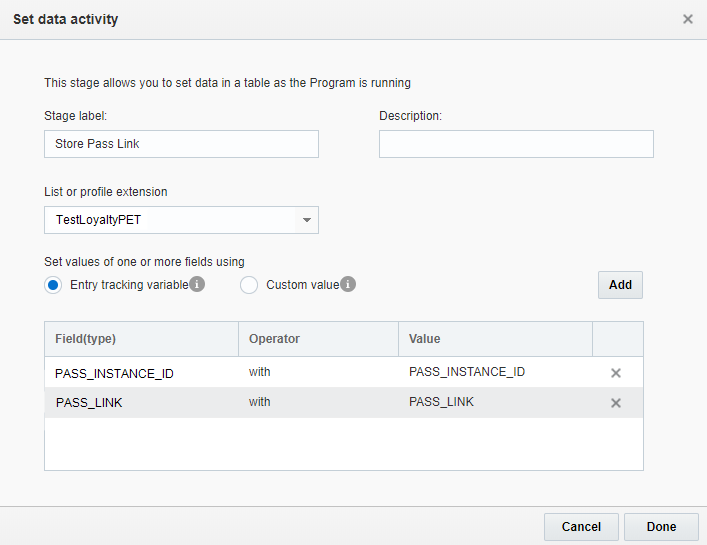The width and height of the screenshot is (707, 545).
Task: Click info icon beside Custom value
Action: [348, 285]
